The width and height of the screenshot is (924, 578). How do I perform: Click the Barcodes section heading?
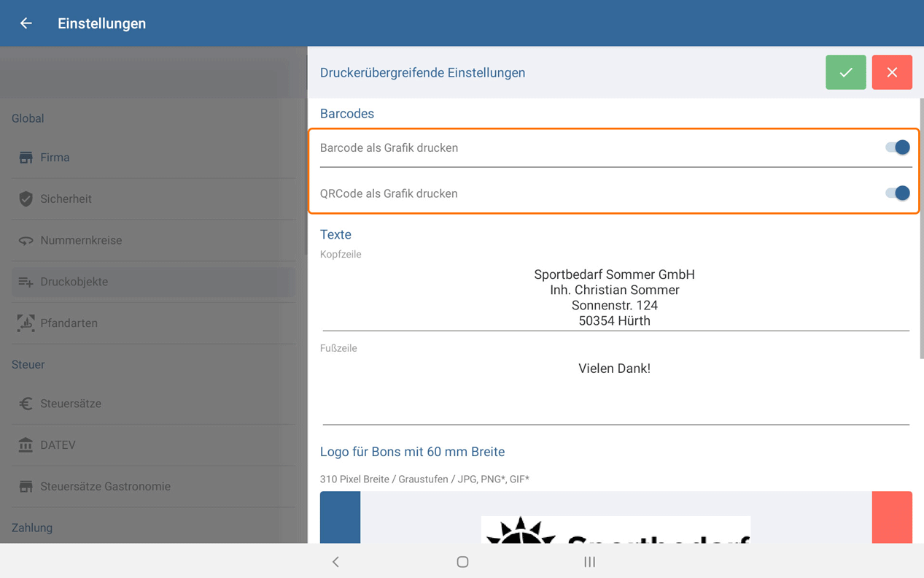[347, 114]
